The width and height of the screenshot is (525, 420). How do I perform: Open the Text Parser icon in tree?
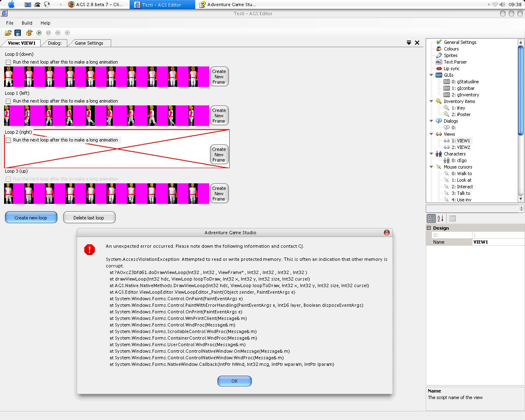(439, 62)
